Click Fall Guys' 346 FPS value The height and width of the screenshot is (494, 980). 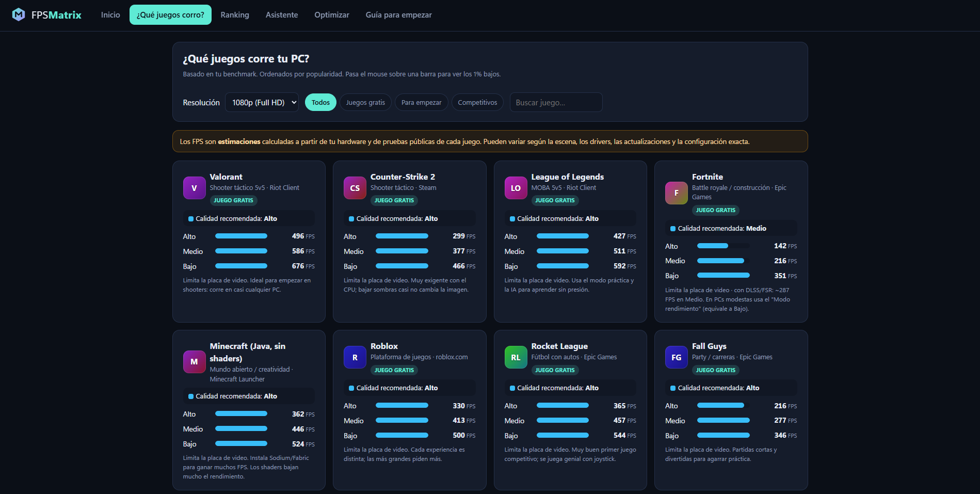(785, 436)
